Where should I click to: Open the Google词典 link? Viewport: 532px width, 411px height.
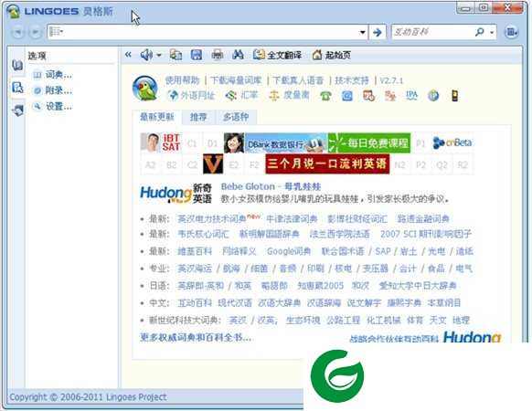[289, 251]
